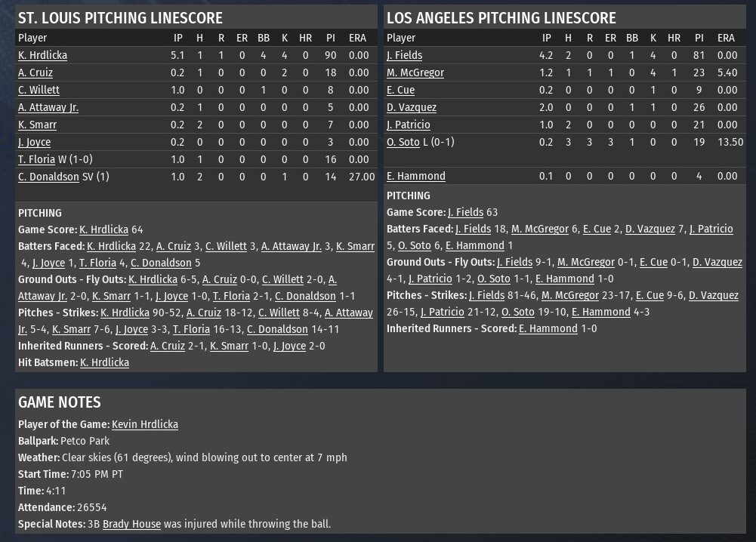Open K. Hrdlicka in St. Louis player table
This screenshot has height=542, width=756.
tap(42, 55)
